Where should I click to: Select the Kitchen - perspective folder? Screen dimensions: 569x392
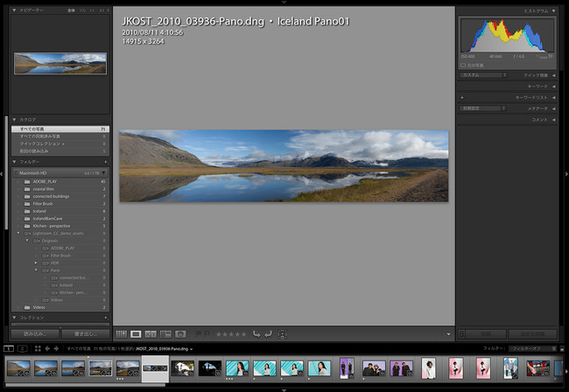[60, 226]
